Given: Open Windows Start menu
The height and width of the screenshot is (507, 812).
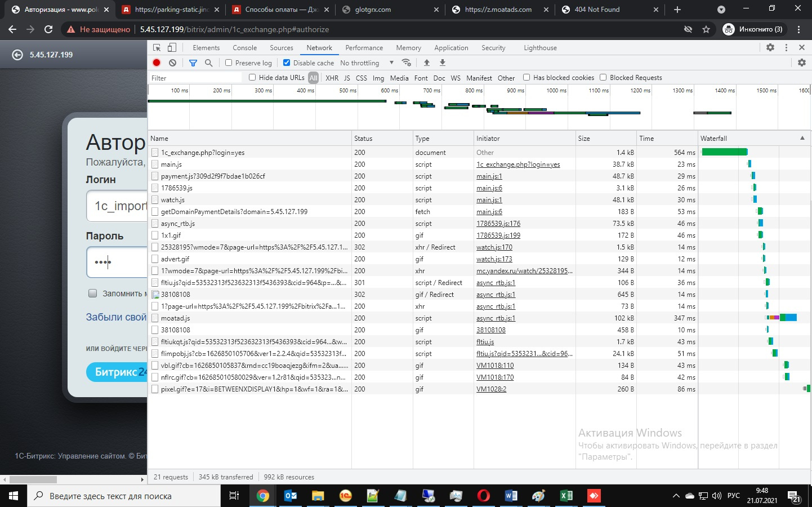Looking at the screenshot, I should (x=14, y=496).
